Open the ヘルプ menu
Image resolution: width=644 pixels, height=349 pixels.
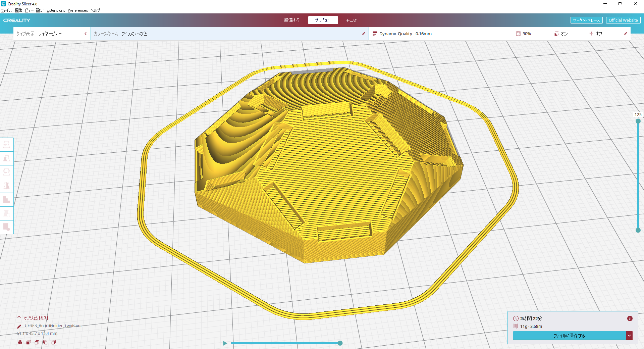pos(95,10)
